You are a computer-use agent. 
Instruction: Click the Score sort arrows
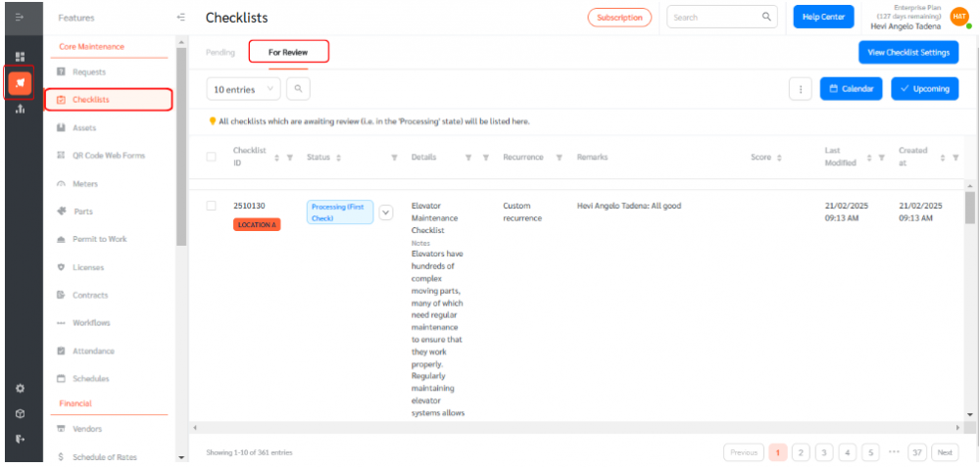[779, 158]
